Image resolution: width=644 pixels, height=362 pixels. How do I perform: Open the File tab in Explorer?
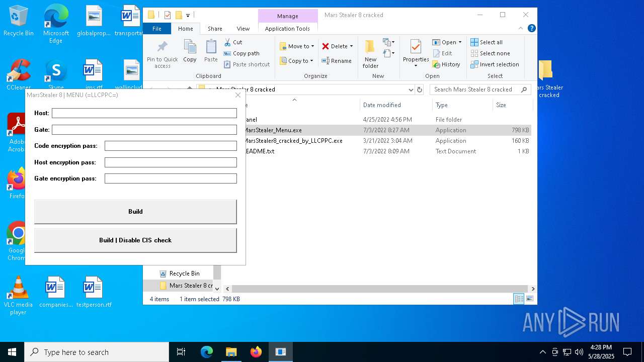pyautogui.click(x=157, y=29)
